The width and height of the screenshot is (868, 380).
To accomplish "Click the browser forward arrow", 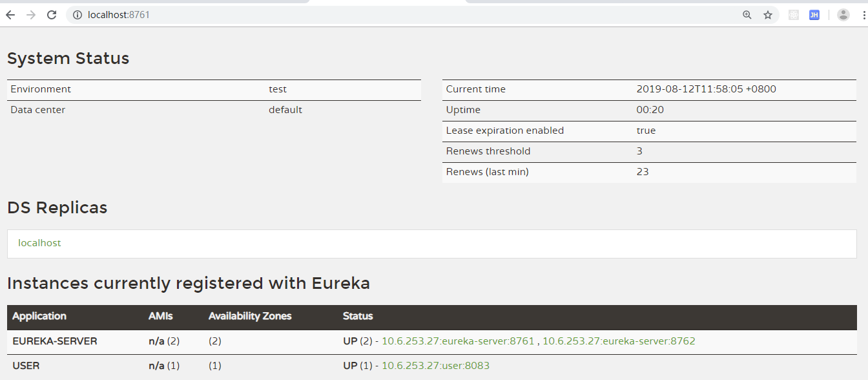I will [x=31, y=15].
